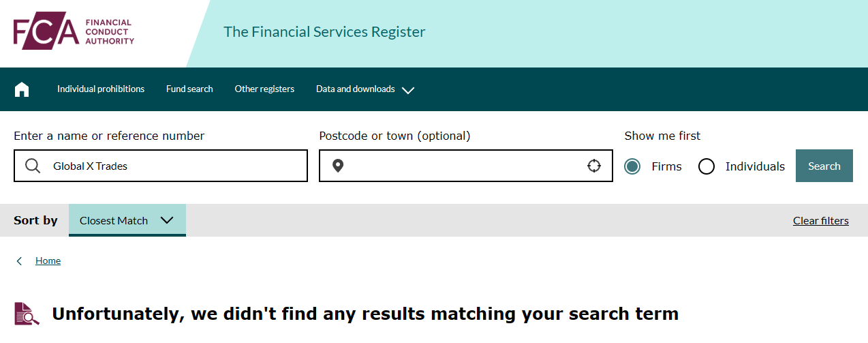This screenshot has height=343, width=868.
Task: Focus the Postcode or town field
Action: coord(463,166)
